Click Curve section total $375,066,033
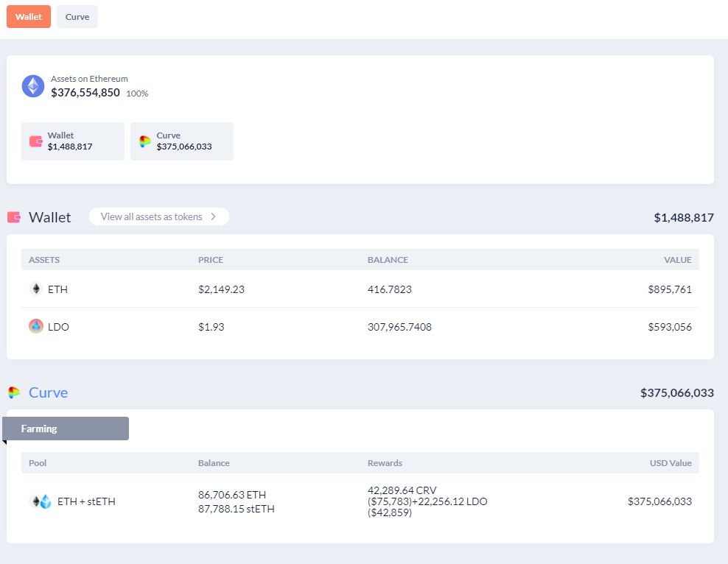 (677, 393)
